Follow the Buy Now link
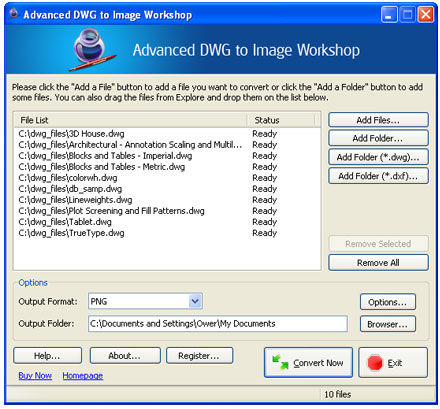This screenshot has height=409, width=440. click(35, 376)
